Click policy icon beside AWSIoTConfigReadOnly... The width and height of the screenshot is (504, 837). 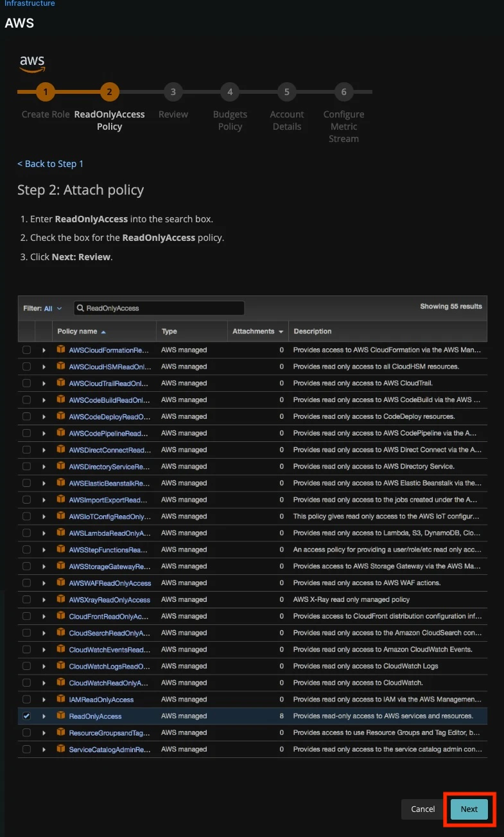(x=61, y=516)
